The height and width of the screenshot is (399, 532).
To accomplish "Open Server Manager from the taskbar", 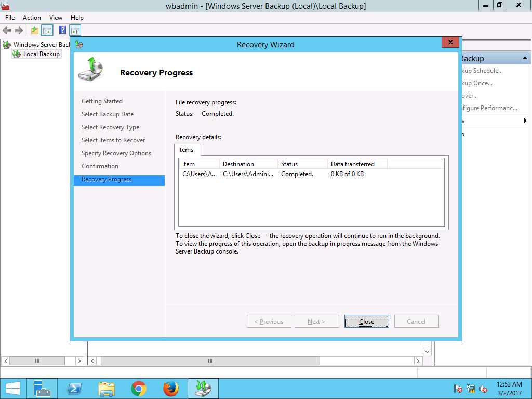I will coord(42,389).
